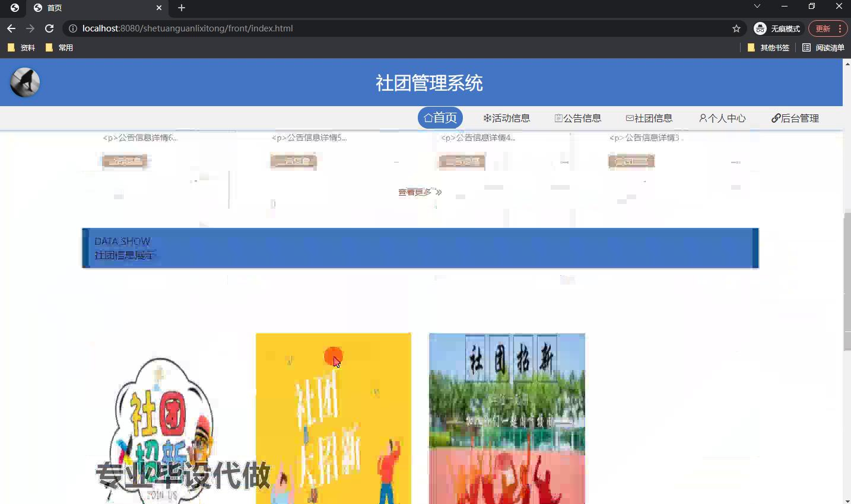851x504 pixels.
Task: Open new browser tab with plus
Action: [x=182, y=8]
